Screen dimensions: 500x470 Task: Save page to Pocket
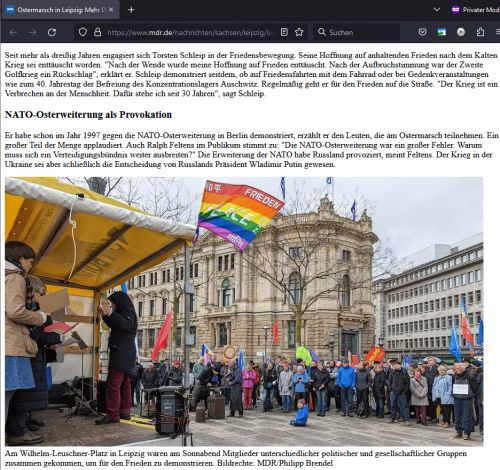click(x=422, y=32)
